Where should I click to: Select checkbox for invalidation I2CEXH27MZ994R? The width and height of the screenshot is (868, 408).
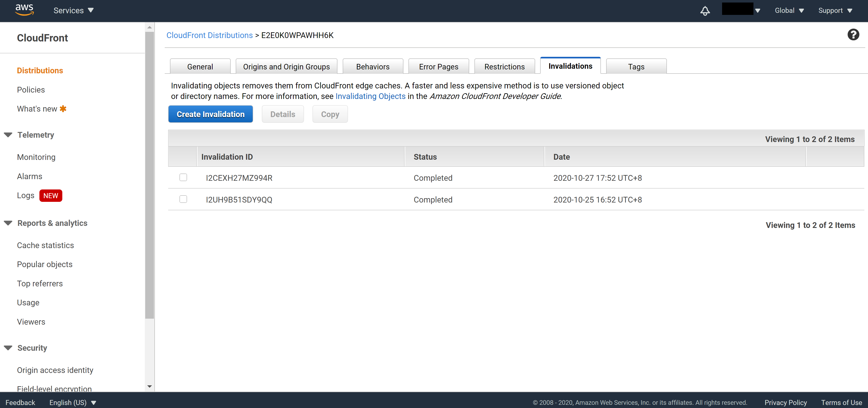point(183,177)
